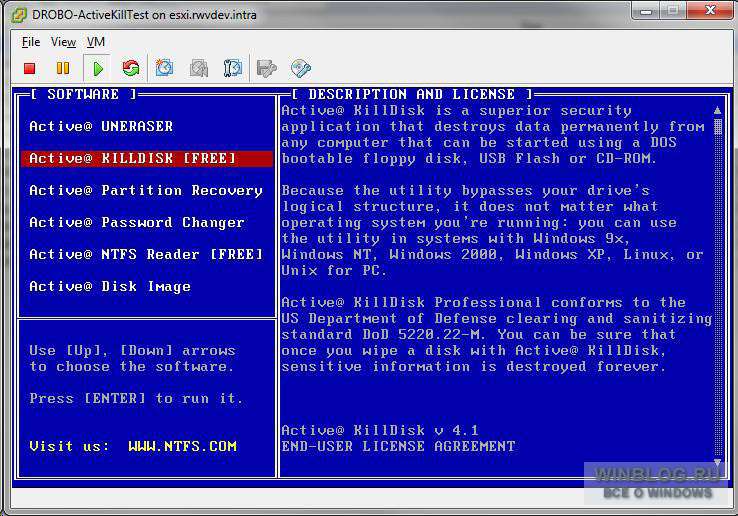This screenshot has width=738, height=516.
Task: Connect CD/DVD device with the disc icon
Action: tap(301, 68)
